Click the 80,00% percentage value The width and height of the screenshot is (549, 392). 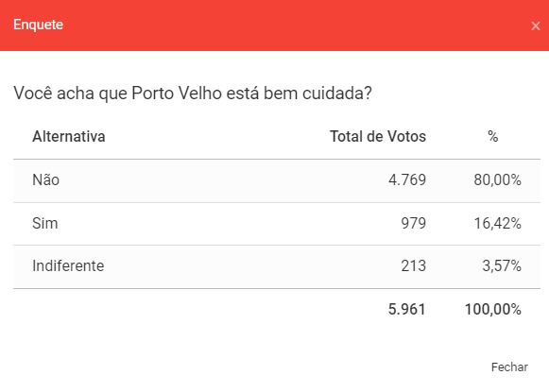pos(498,179)
